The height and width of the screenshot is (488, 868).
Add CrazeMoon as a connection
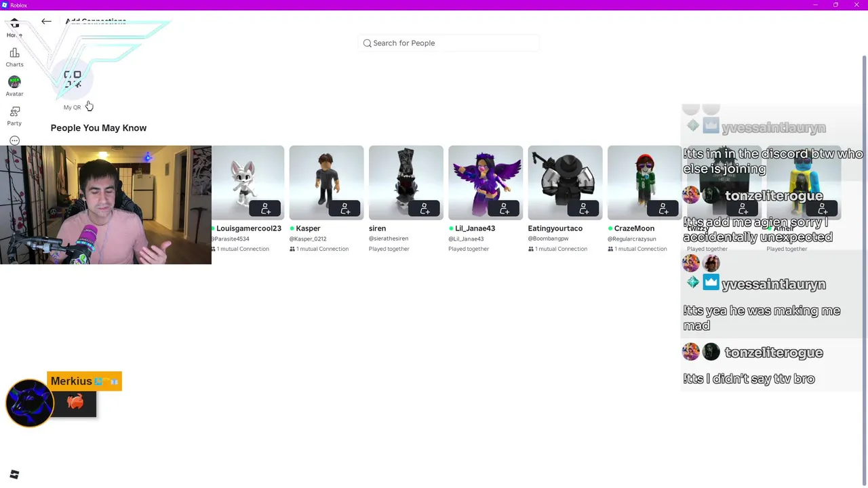click(663, 209)
